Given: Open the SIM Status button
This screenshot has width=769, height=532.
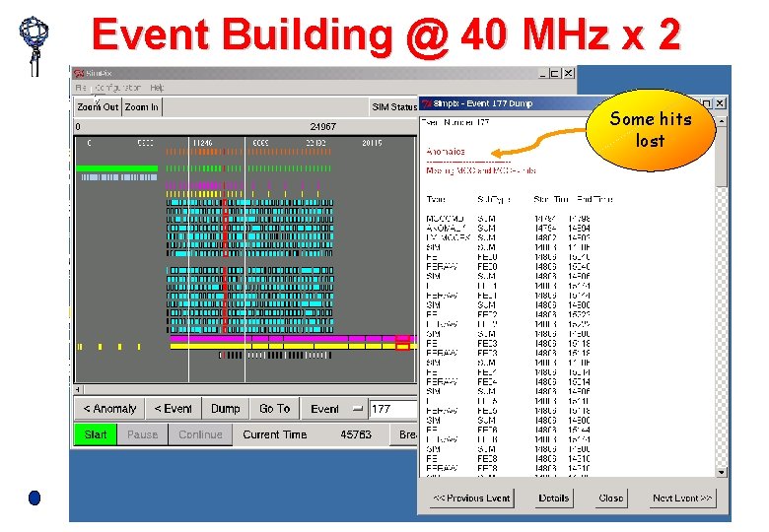Looking at the screenshot, I should click(x=393, y=106).
